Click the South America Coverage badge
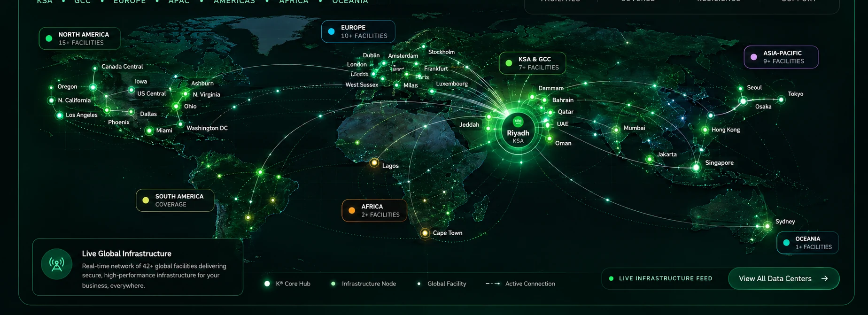Viewport: 868px width, 315px height. coord(175,200)
